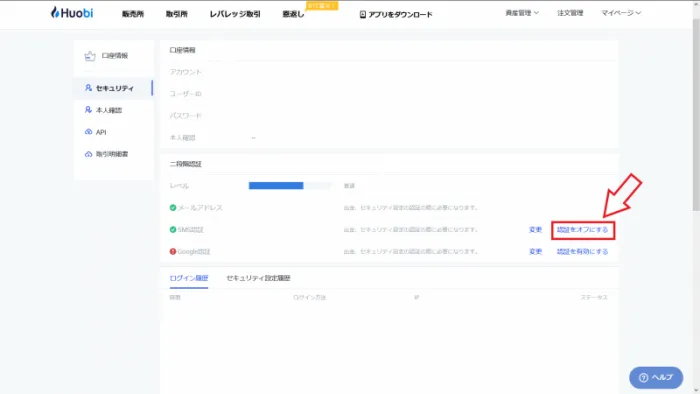Expand the 資産管理 dropdown
This screenshot has width=700, height=394.
[522, 13]
